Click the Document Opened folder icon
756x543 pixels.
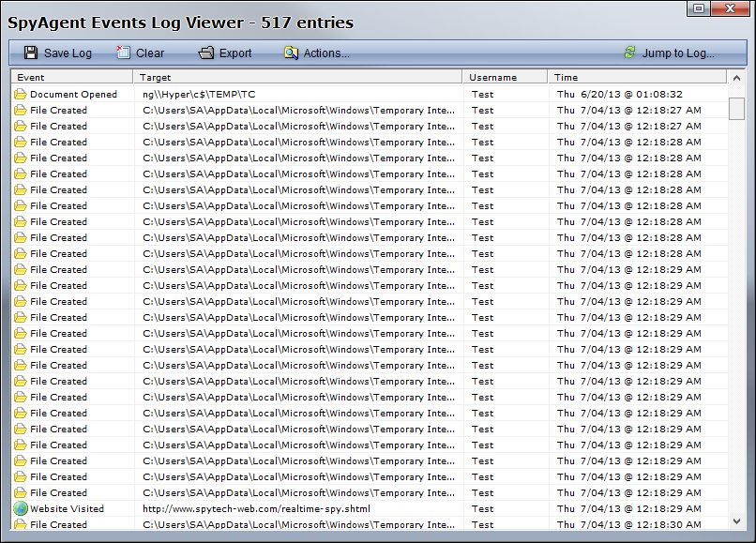[x=20, y=95]
